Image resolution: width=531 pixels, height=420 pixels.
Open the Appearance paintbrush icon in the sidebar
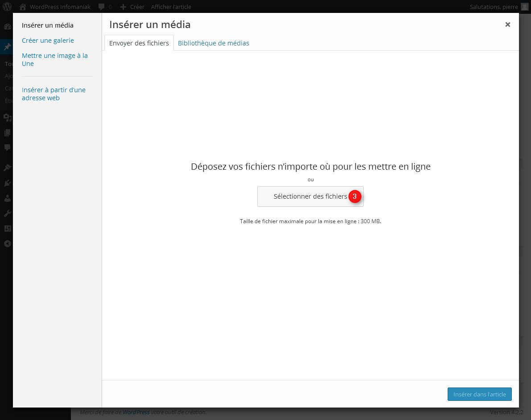click(7, 167)
